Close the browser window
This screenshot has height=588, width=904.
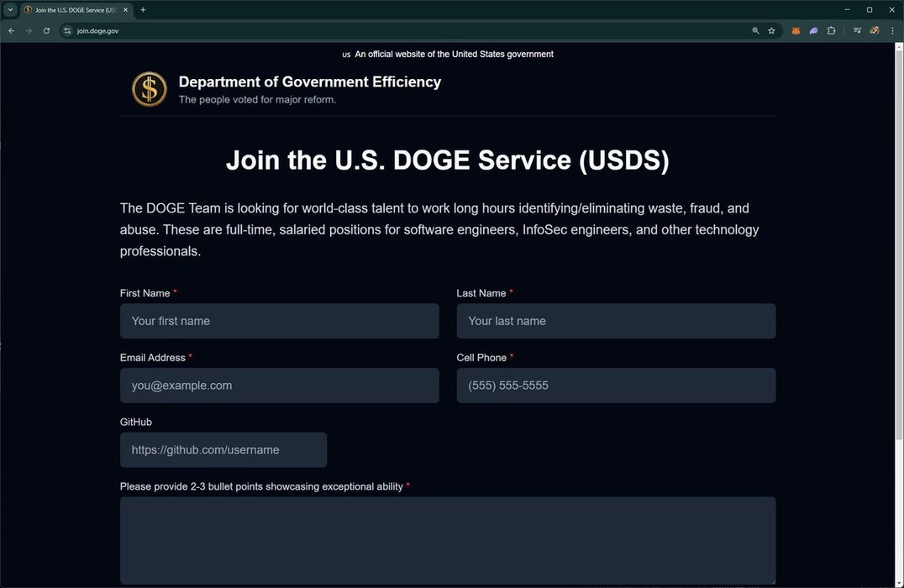tap(892, 10)
